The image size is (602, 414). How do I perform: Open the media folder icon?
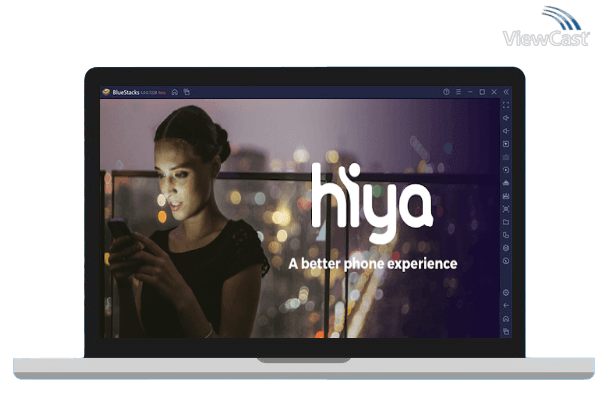coord(506,222)
